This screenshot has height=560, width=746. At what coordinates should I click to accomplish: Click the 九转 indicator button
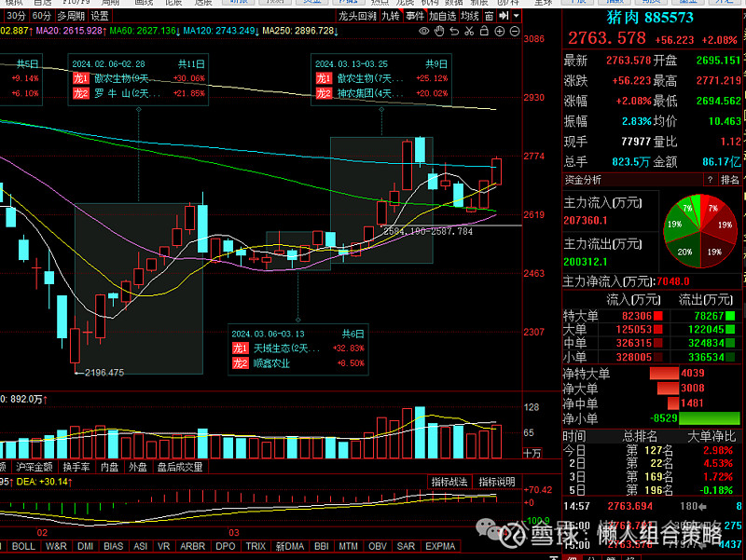(x=391, y=16)
